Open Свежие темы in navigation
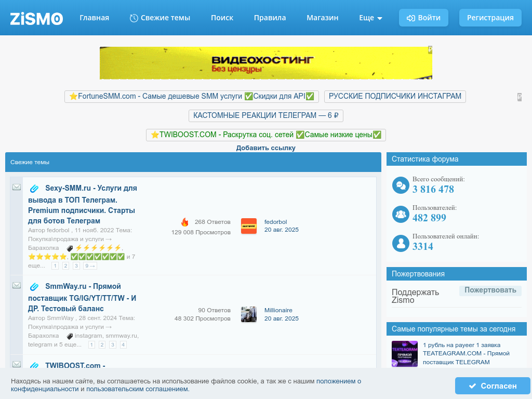Screen dimensions: 532x399 pyautogui.click(x=159, y=18)
